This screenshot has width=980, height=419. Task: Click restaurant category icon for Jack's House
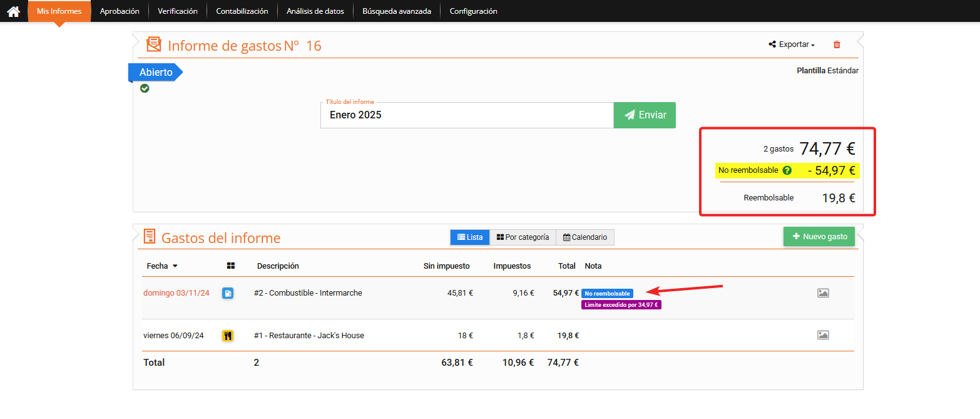[228, 336]
